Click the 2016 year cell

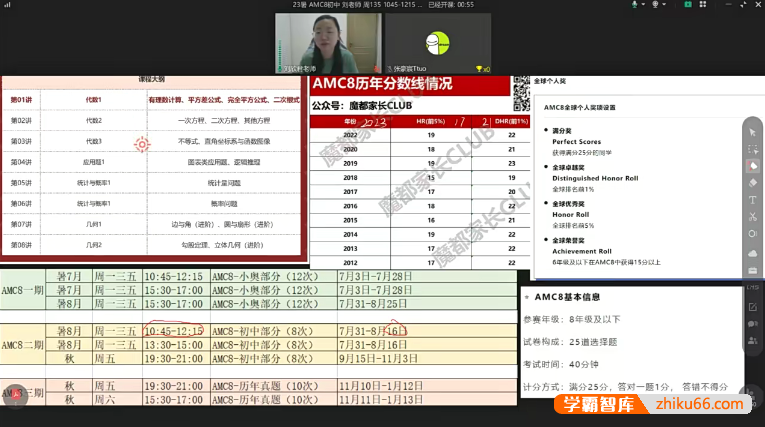[350, 206]
